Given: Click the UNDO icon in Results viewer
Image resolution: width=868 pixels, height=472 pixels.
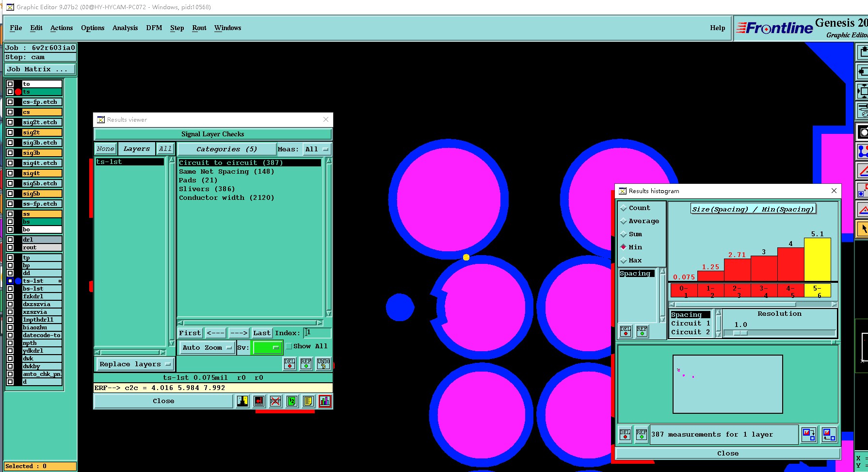Looking at the screenshot, I should 323,364.
